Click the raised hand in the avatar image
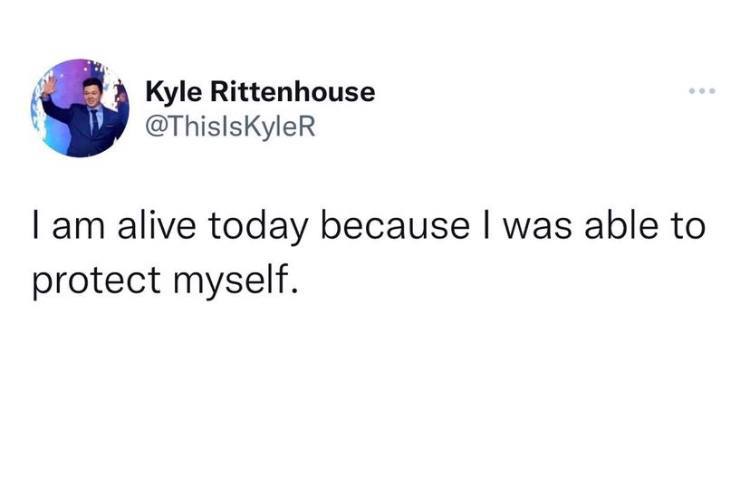 (x=49, y=86)
